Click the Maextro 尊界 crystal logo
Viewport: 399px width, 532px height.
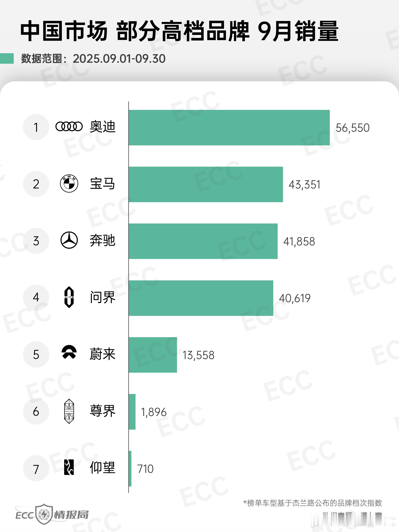coord(69,411)
